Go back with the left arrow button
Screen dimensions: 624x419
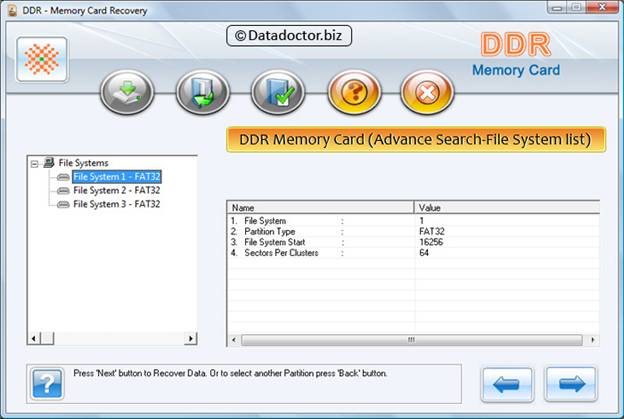click(507, 384)
